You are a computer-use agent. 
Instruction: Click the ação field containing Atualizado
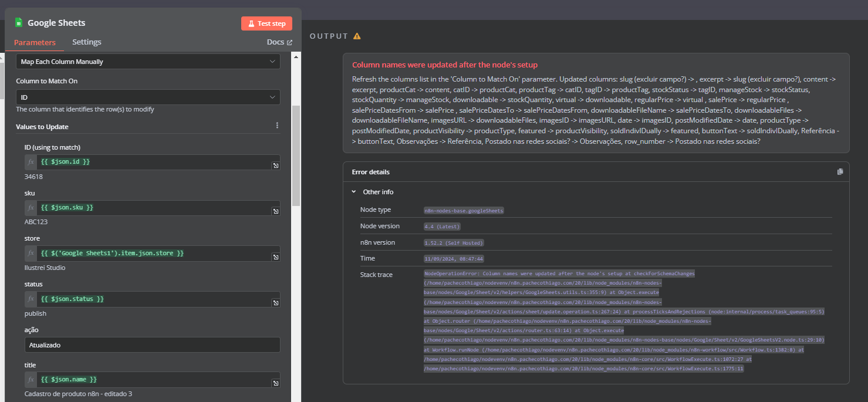coord(153,345)
